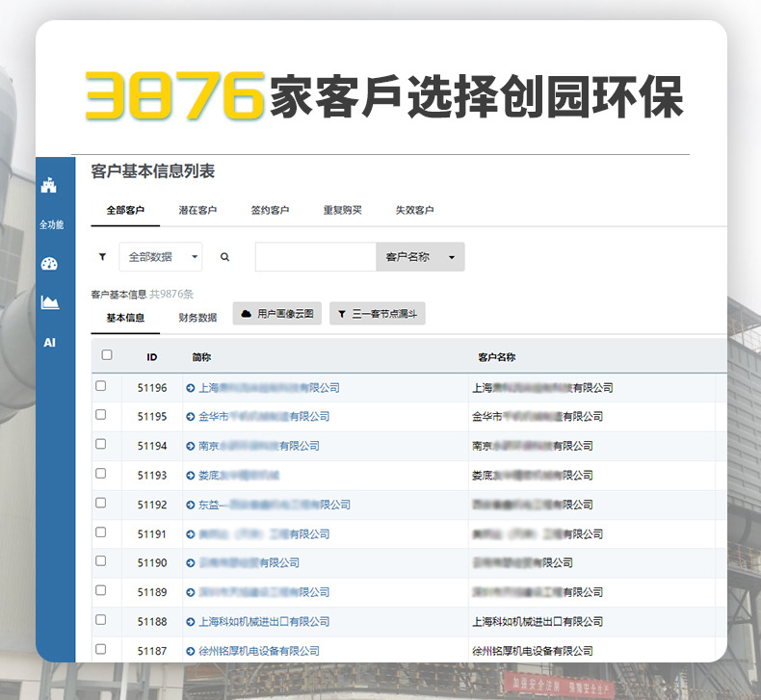This screenshot has height=700, width=761.
Task: Click the 共9876条 record count text
Action: (171, 294)
